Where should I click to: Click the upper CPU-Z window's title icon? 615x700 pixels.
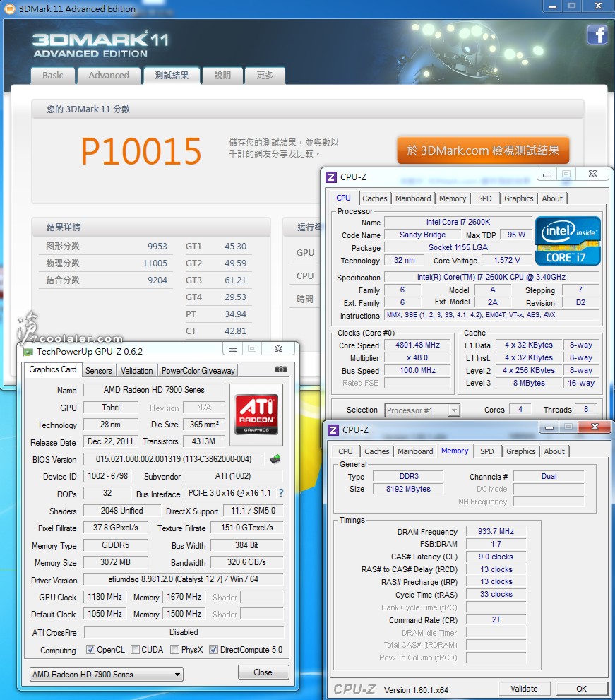pos(330,177)
